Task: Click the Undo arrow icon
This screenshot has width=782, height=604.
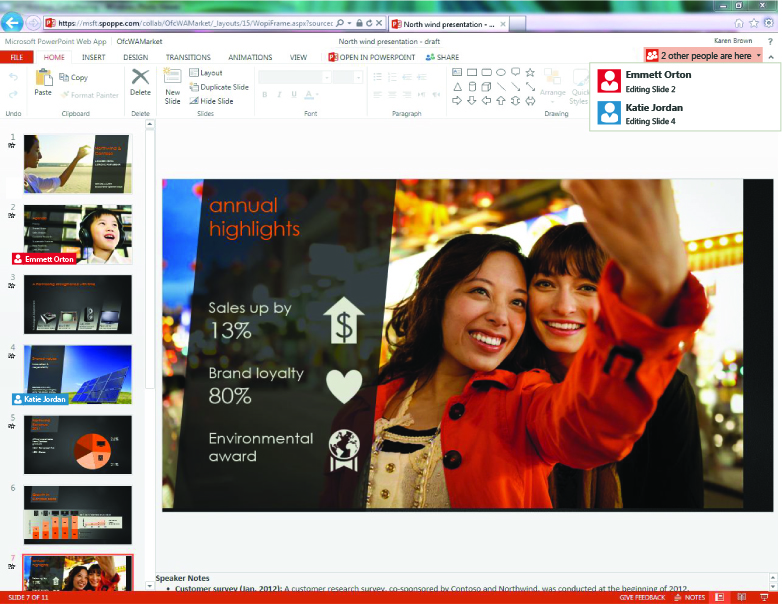Action: pos(13,77)
